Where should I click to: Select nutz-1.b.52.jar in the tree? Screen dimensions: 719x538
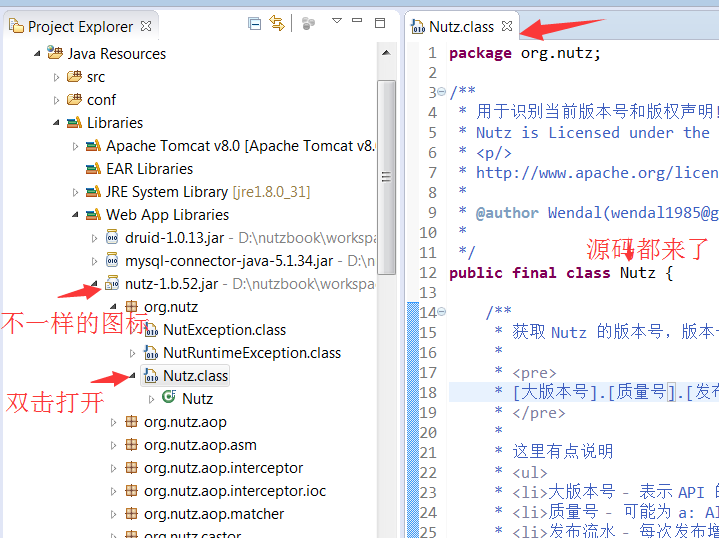[x=171, y=284]
